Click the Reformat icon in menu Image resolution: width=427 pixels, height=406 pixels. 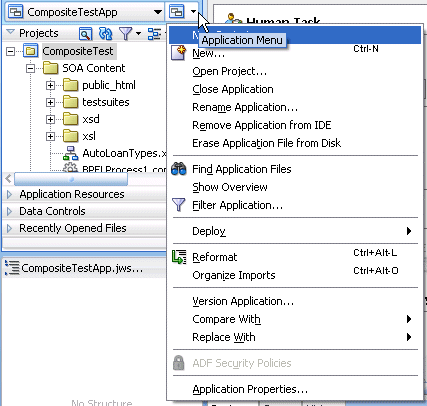179,257
